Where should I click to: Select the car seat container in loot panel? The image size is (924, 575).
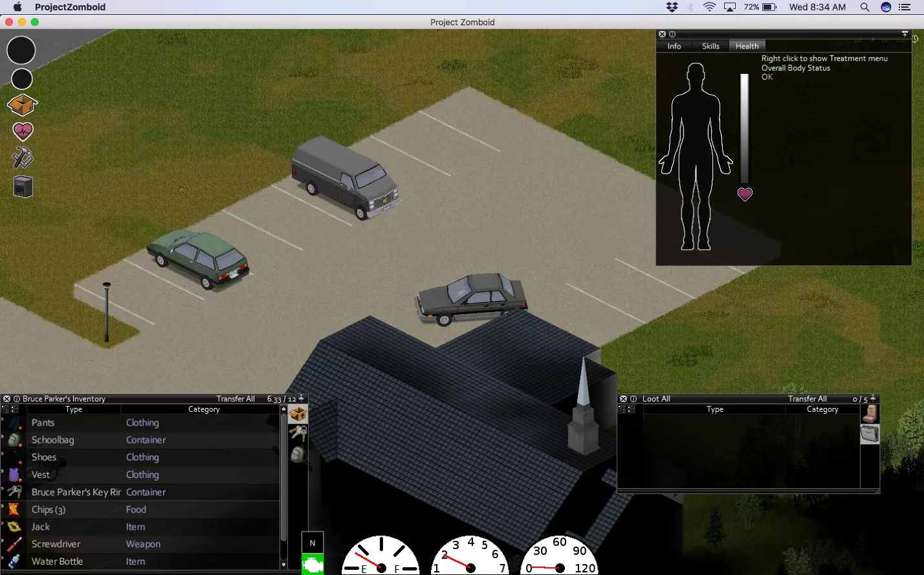870,414
